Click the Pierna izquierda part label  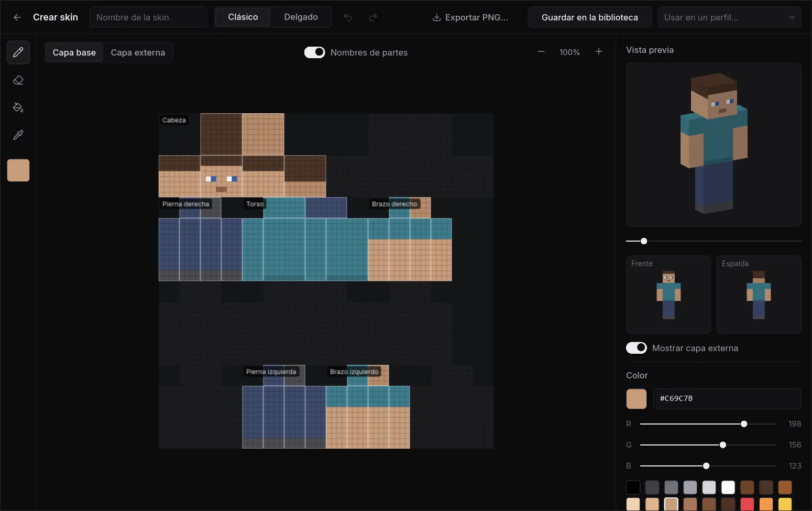(x=271, y=372)
